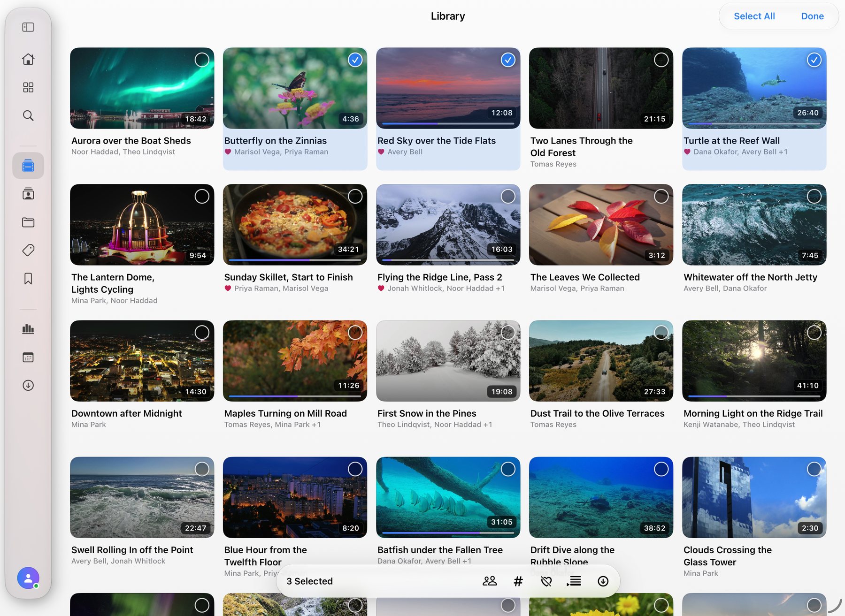Select Two Lanes Through the Old Forest circle

(x=661, y=60)
